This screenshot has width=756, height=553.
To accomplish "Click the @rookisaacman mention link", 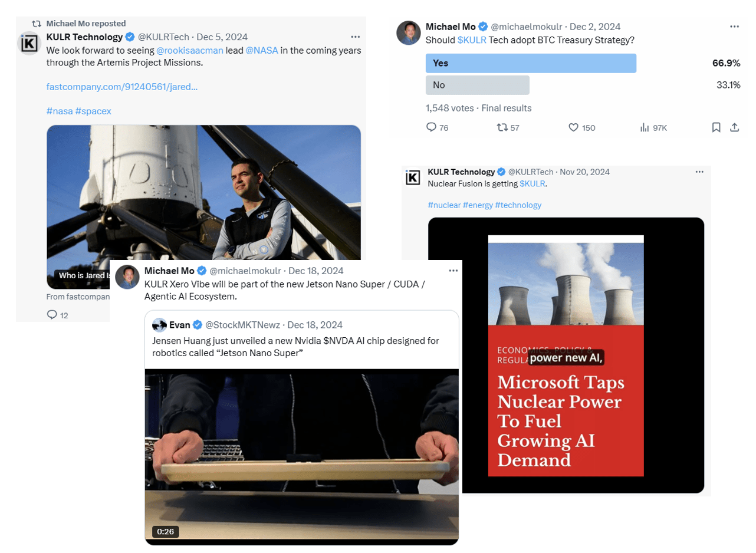I will [190, 50].
